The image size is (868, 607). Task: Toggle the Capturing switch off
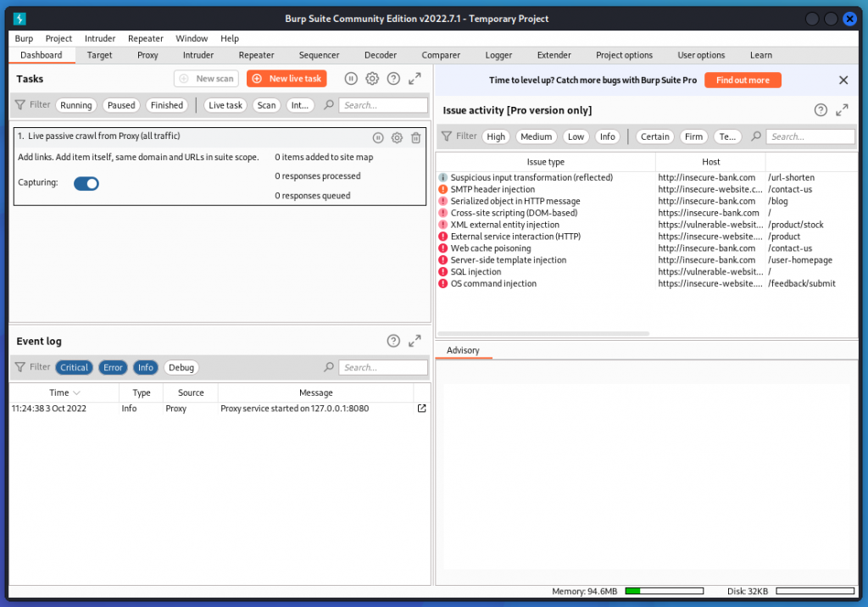86,183
